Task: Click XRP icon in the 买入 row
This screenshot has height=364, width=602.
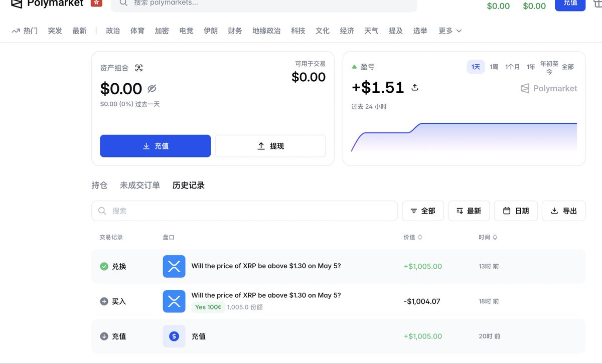Action: tap(174, 301)
